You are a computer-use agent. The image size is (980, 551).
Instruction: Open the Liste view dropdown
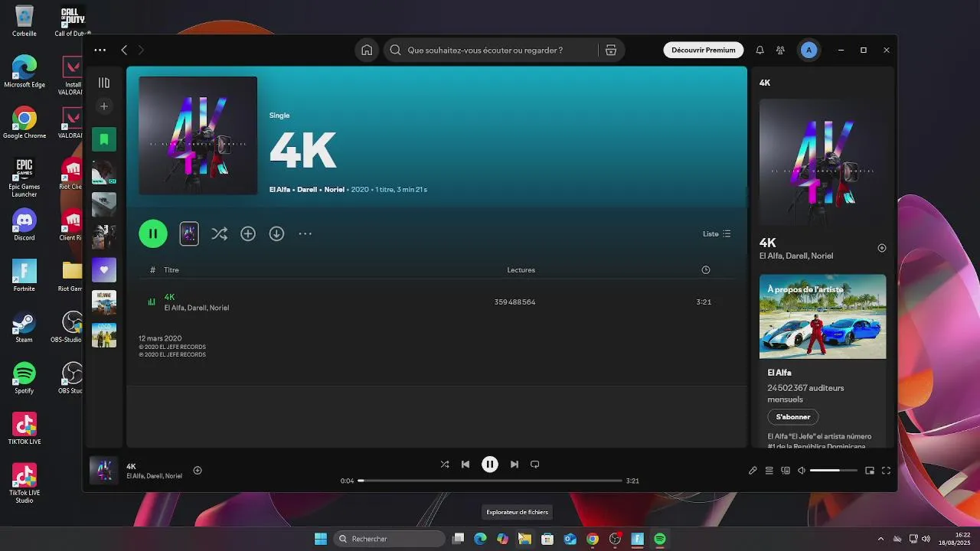pyautogui.click(x=717, y=233)
